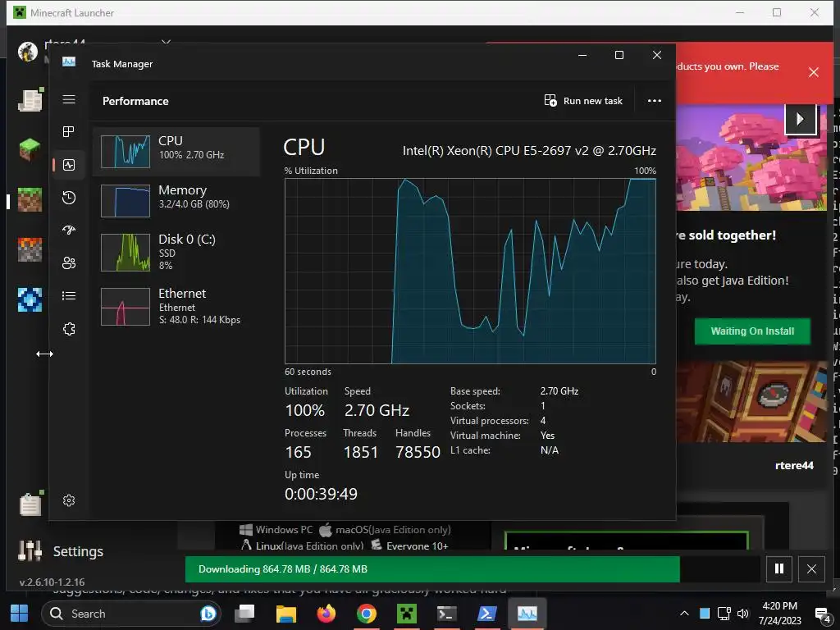Viewport: 840px width, 630px height.
Task: Launch Firefox from taskbar
Action: pyautogui.click(x=326, y=614)
